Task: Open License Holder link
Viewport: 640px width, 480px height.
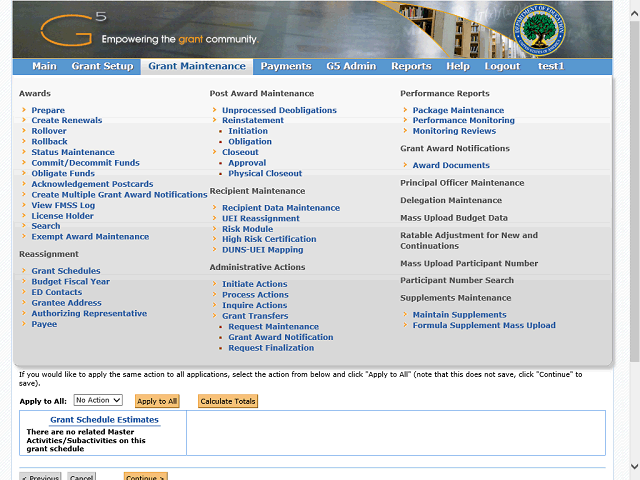Action: (x=62, y=216)
